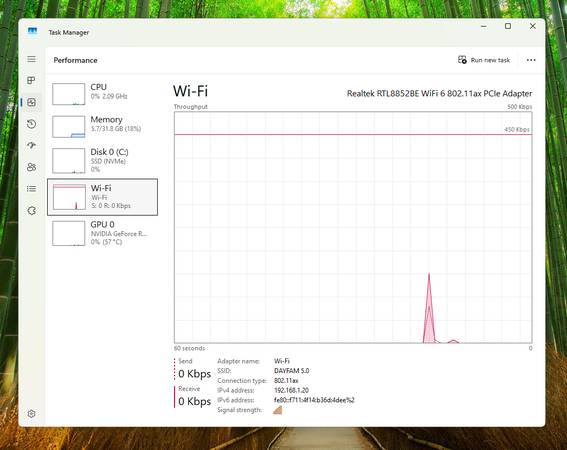The image size is (567, 450).
Task: Click the CPU mini graph thumbnail
Action: (69, 94)
